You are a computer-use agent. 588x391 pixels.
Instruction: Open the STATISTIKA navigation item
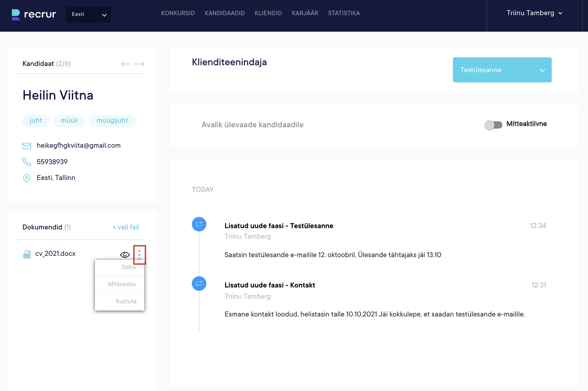coord(344,13)
